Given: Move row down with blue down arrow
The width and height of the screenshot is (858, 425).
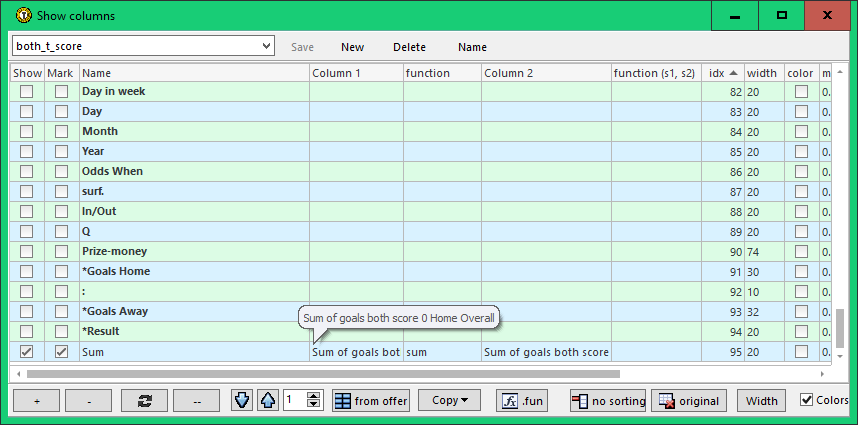Looking at the screenshot, I should [x=243, y=401].
